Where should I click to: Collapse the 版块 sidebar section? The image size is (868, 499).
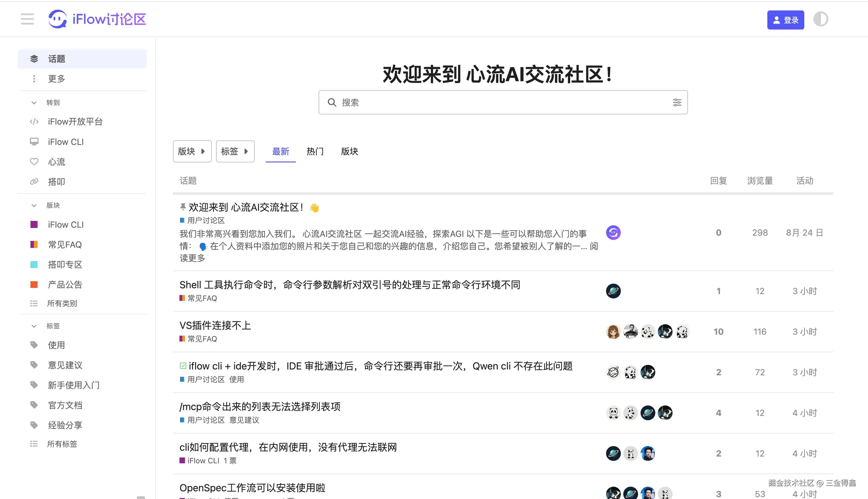tap(34, 205)
